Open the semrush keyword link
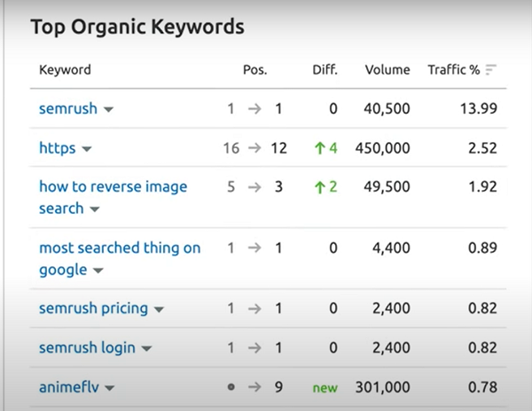This screenshot has width=532, height=411. pos(68,108)
